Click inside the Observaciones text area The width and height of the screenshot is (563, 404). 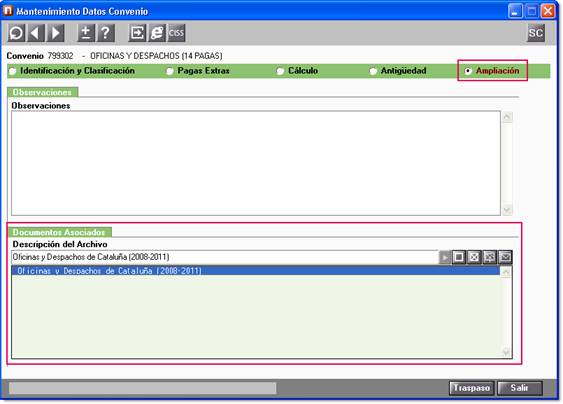point(256,163)
